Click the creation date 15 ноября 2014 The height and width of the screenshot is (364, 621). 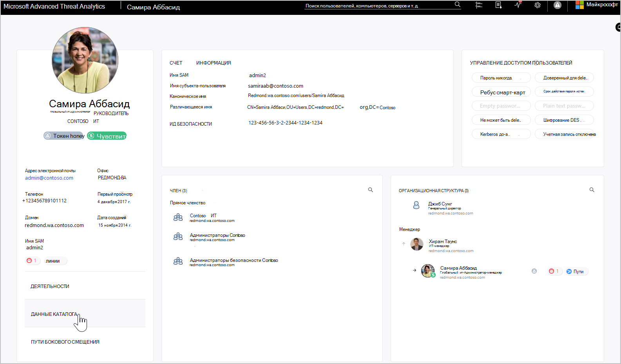115,225
